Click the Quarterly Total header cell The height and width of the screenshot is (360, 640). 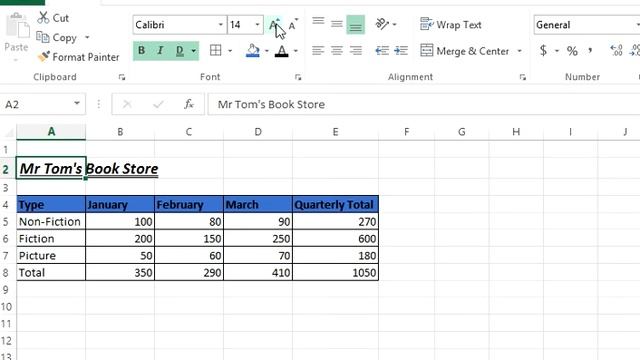coord(336,204)
